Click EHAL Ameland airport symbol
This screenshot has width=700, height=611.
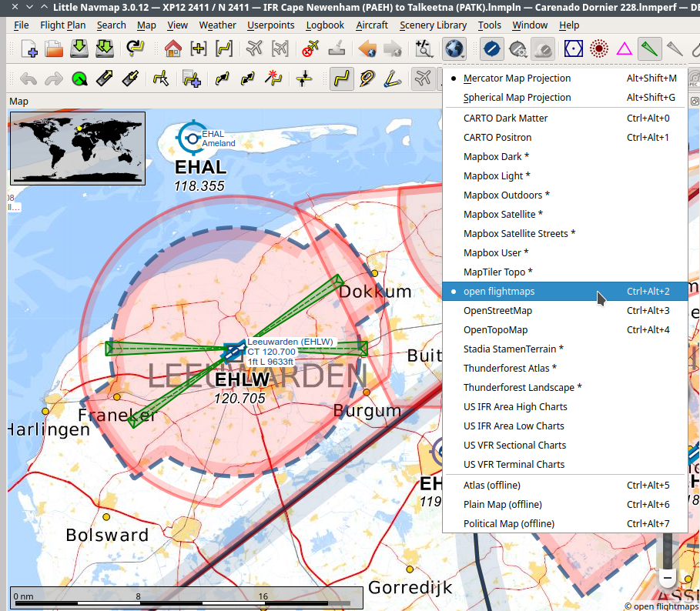192,139
